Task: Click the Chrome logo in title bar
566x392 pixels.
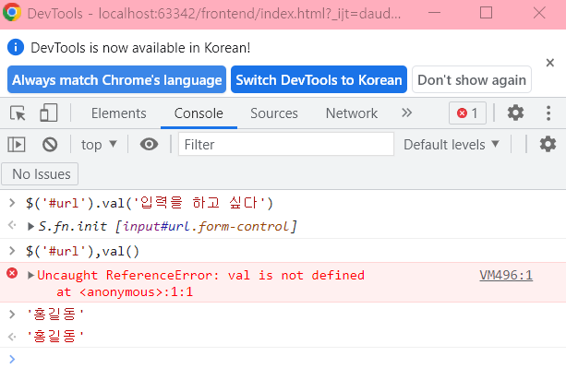Action: tap(12, 12)
